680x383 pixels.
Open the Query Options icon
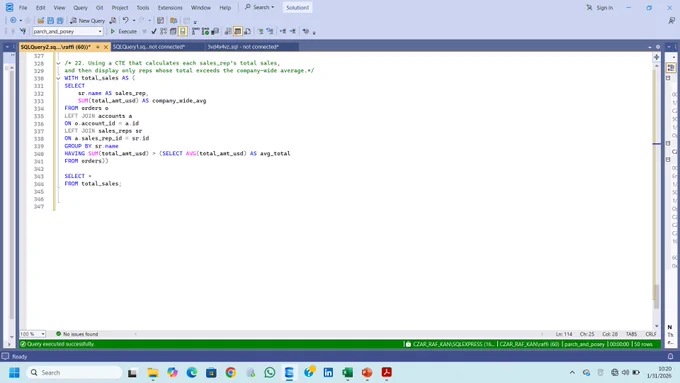(173, 31)
